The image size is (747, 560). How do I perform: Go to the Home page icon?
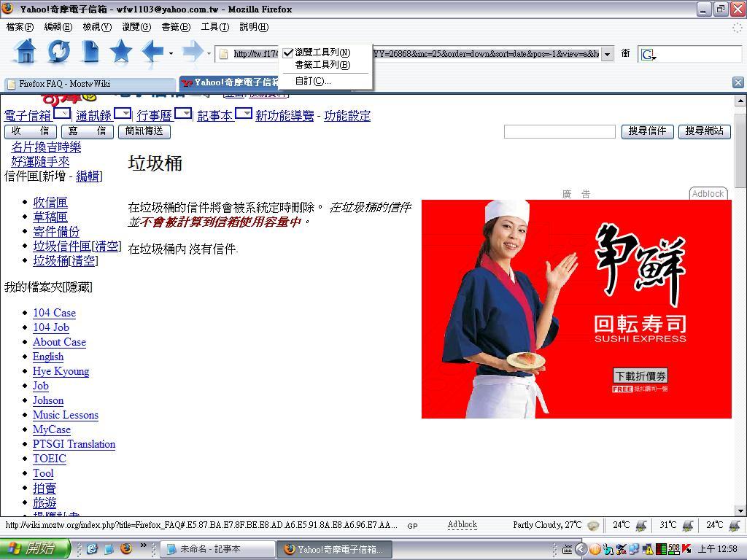26,52
